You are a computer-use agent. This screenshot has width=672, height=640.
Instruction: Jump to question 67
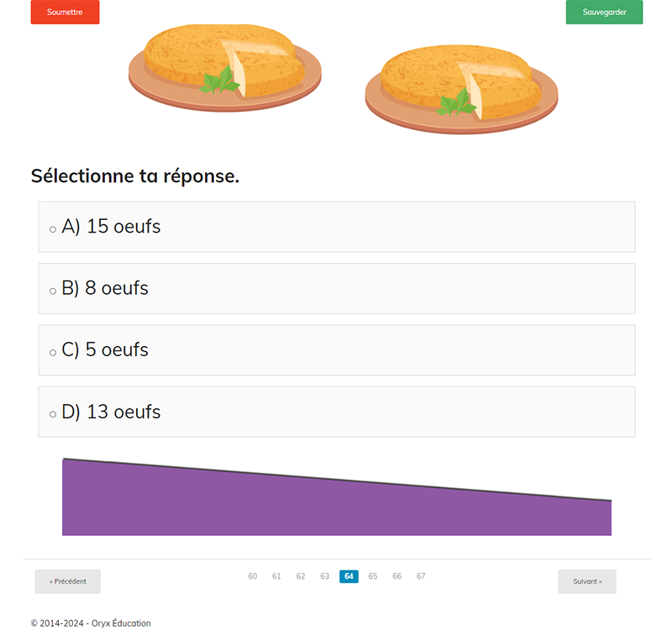[421, 576]
